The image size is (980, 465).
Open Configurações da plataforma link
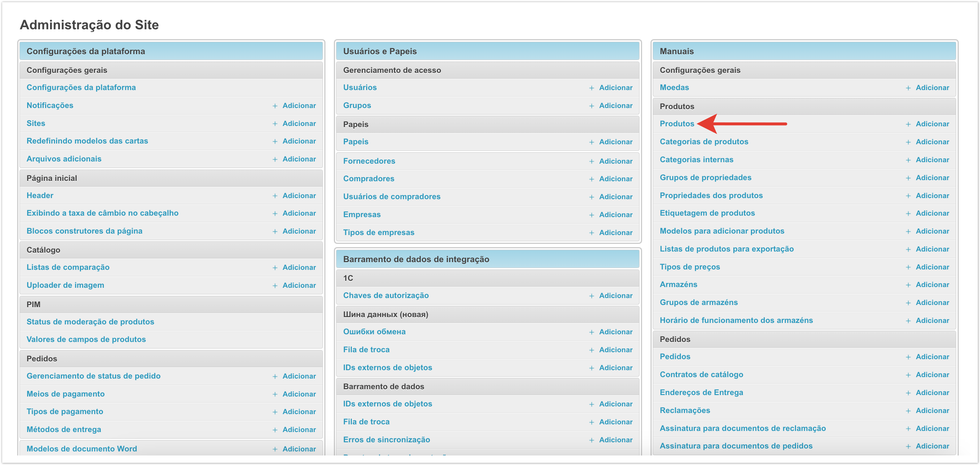pos(81,88)
